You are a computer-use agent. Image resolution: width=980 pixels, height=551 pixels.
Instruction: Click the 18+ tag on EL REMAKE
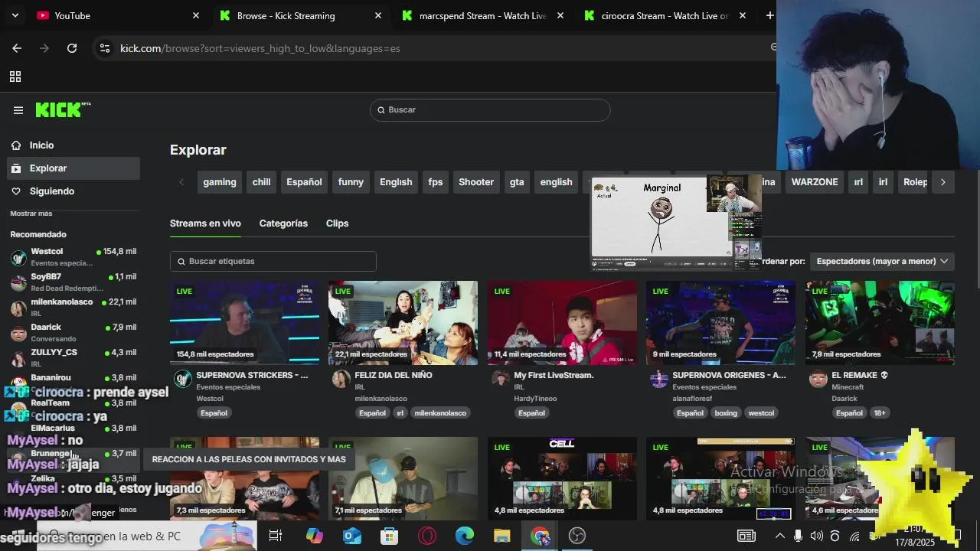click(880, 413)
